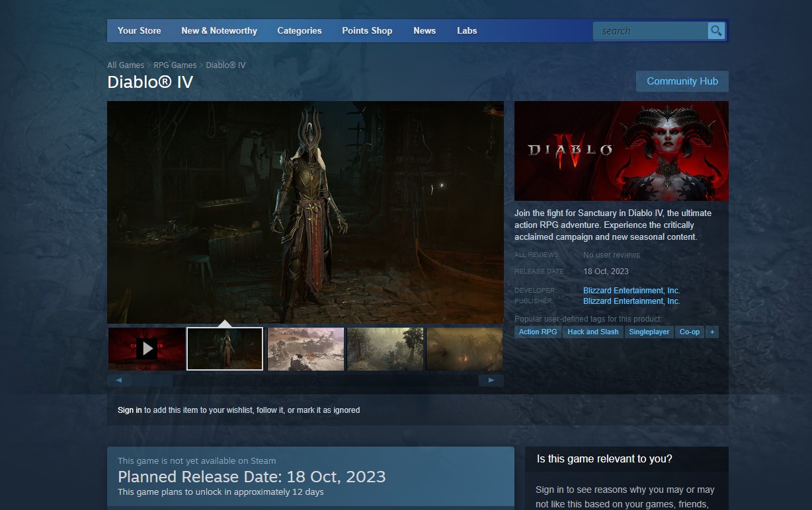Toggle the Hack and Slash tag
Image resolution: width=812 pixels, height=510 pixels.
coord(593,332)
